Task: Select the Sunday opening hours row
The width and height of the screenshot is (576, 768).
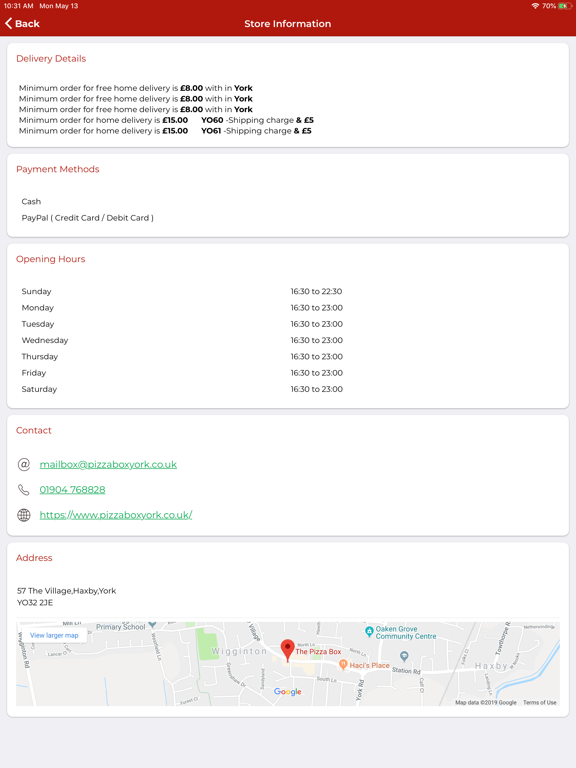Action: 288,291
